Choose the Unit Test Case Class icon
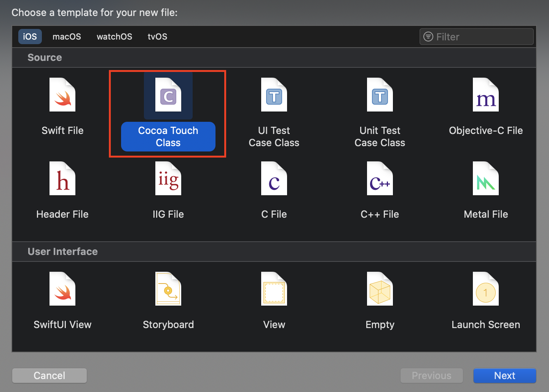The width and height of the screenshot is (549, 392). (380, 95)
